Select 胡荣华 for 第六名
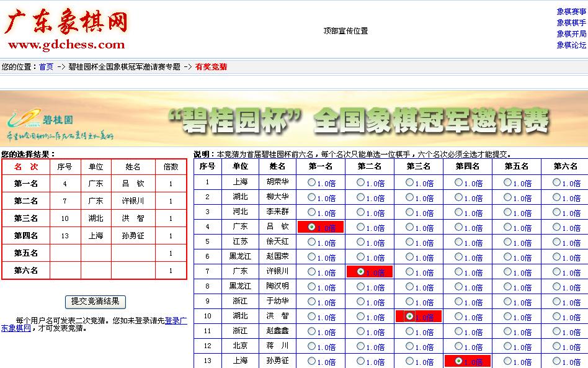 556,182
